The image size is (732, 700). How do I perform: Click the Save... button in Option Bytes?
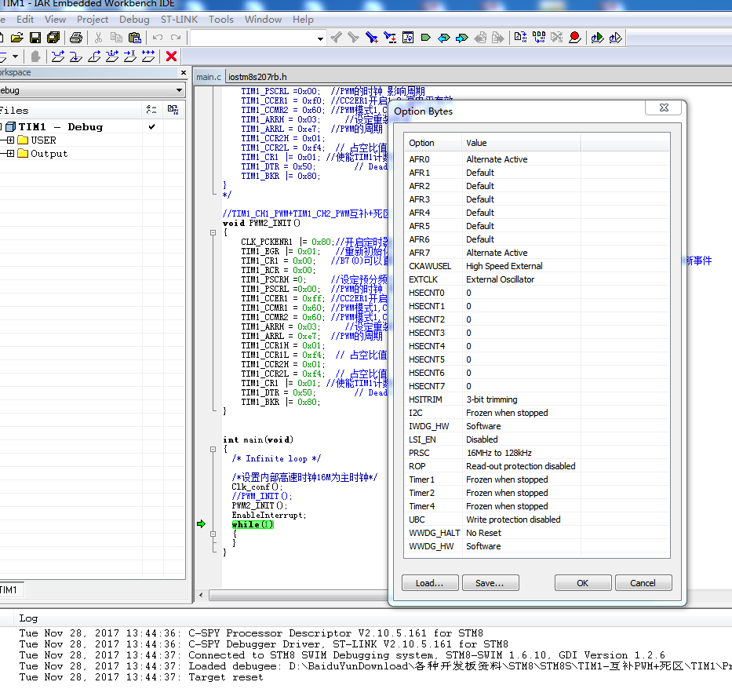490,583
